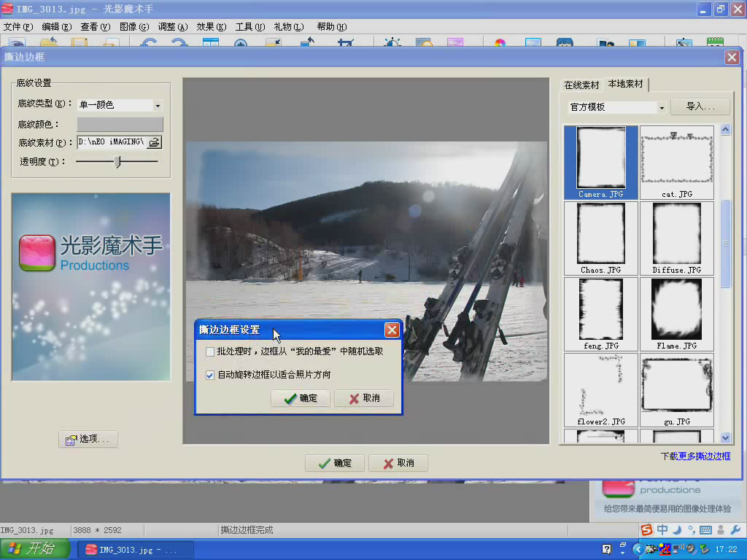Open the 工具(U) menu

click(250, 27)
